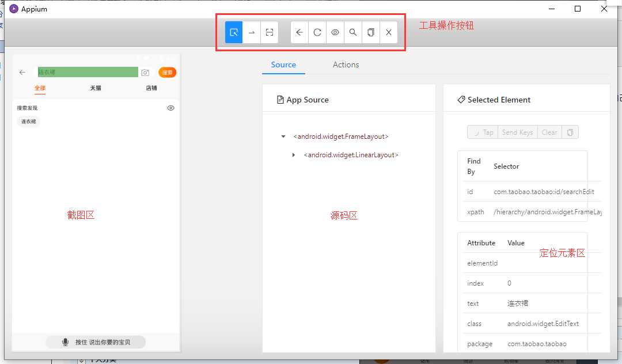Copy element attributes beside the Clear button
Image resolution: width=622 pixels, height=364 pixels.
570,132
